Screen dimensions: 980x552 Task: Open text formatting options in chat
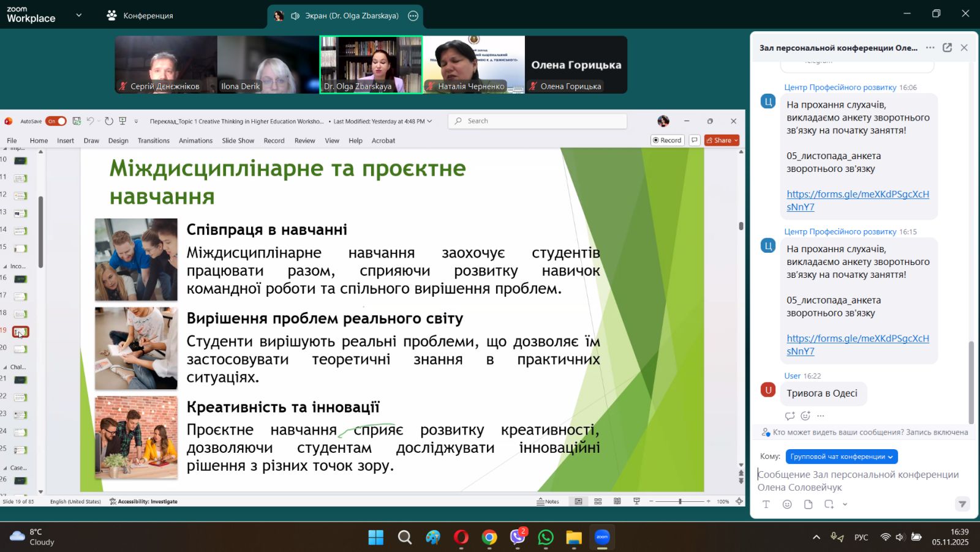tap(766, 504)
